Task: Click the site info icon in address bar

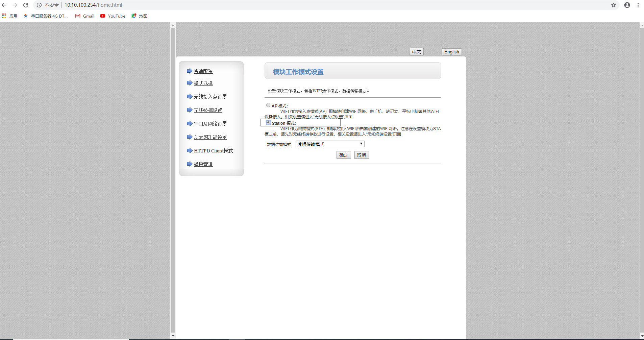Action: point(39,5)
